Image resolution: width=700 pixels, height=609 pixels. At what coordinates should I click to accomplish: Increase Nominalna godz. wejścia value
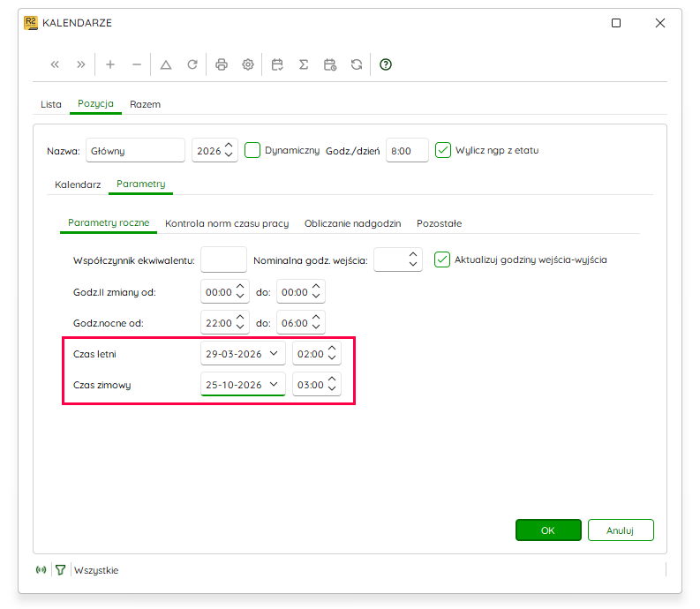pyautogui.click(x=413, y=254)
